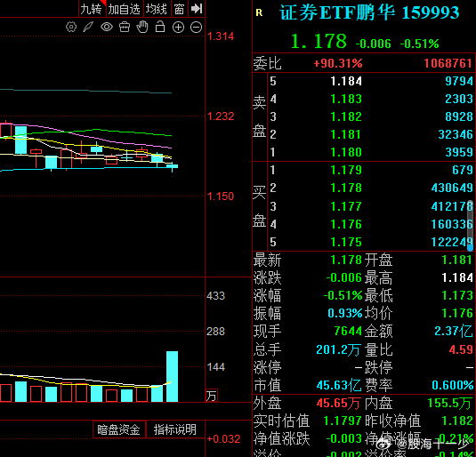The width and height of the screenshot is (476, 457).
Task: Click the 市值 value 45.63亿
Action: (339, 385)
